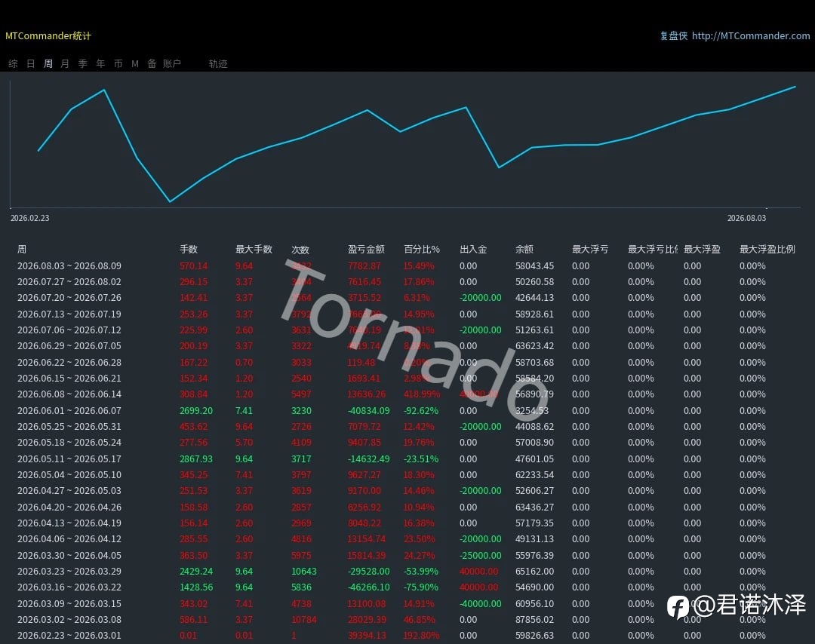The height and width of the screenshot is (644, 815).
Task: Click the 出入金 column header
Action: click(473, 250)
